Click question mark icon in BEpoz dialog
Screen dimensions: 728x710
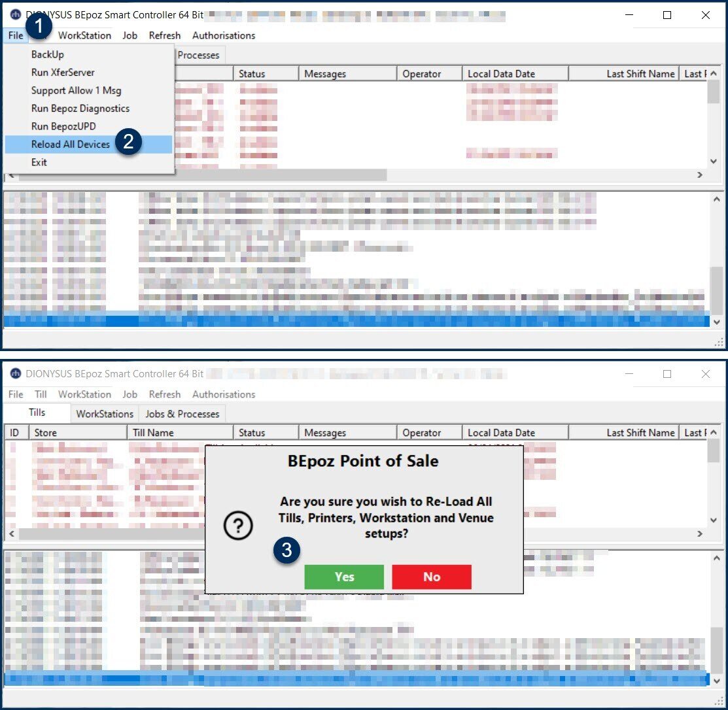coord(238,526)
